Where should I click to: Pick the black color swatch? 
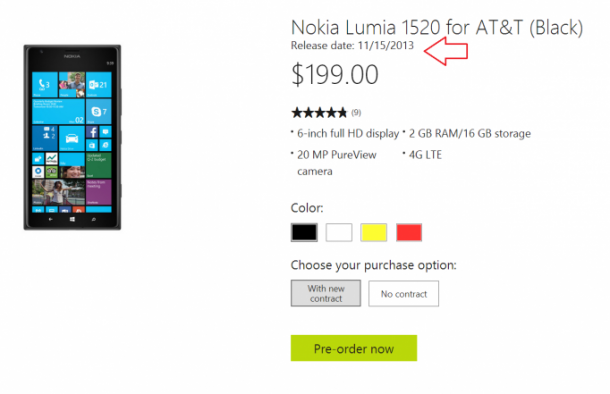pos(304,232)
